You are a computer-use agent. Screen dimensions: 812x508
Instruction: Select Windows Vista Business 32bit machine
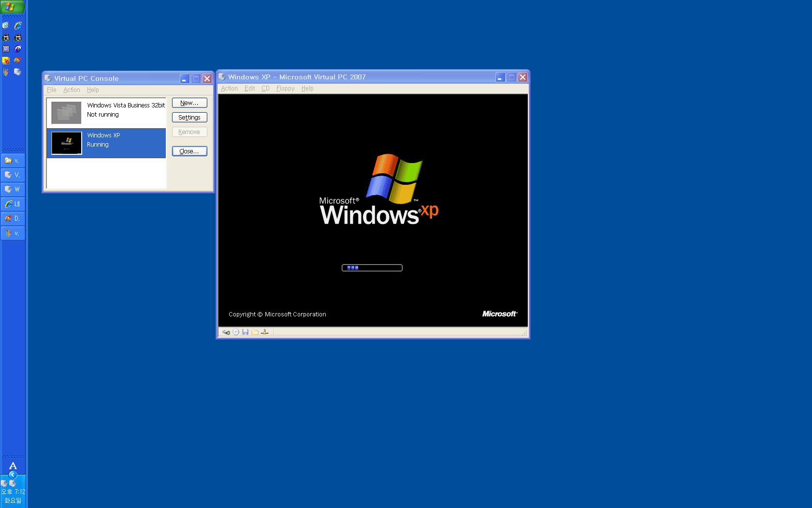pyautogui.click(x=106, y=113)
